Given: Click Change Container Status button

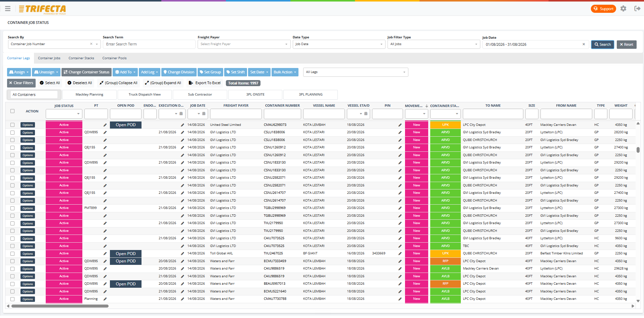Looking at the screenshot, I should tap(86, 72).
